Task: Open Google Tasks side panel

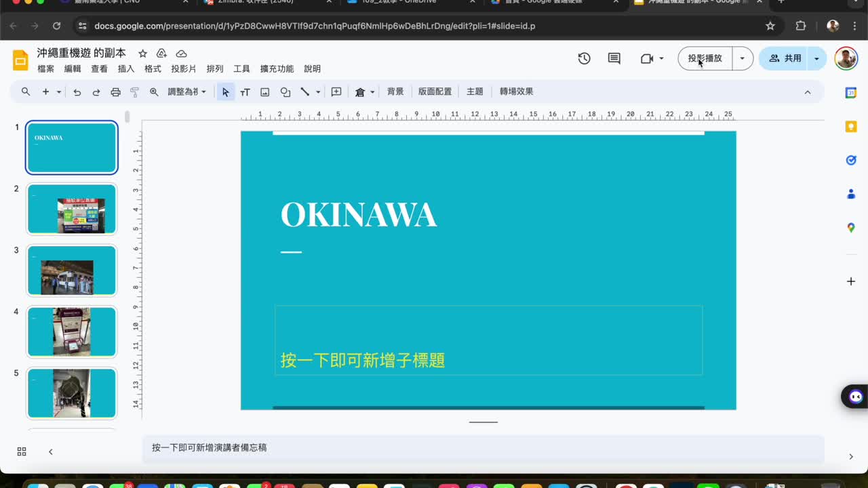Action: [851, 161]
